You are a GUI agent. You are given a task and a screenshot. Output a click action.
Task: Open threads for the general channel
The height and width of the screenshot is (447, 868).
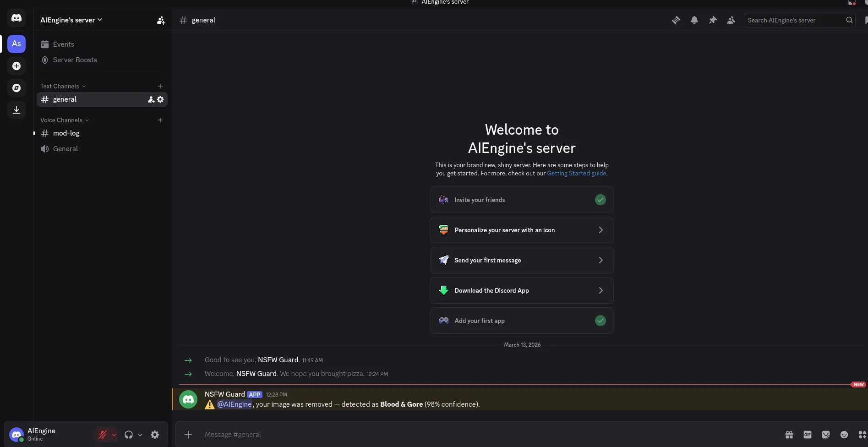676,20
